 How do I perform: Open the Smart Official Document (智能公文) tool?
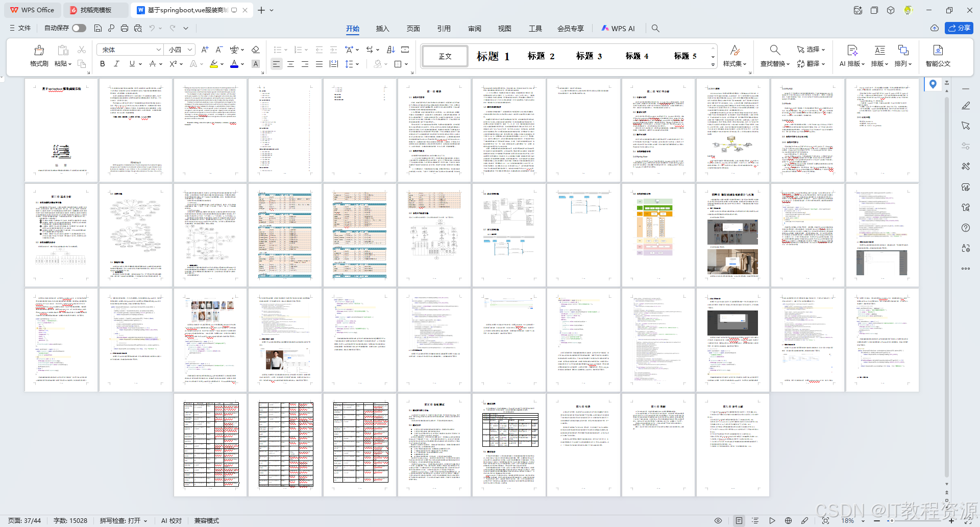(x=938, y=56)
